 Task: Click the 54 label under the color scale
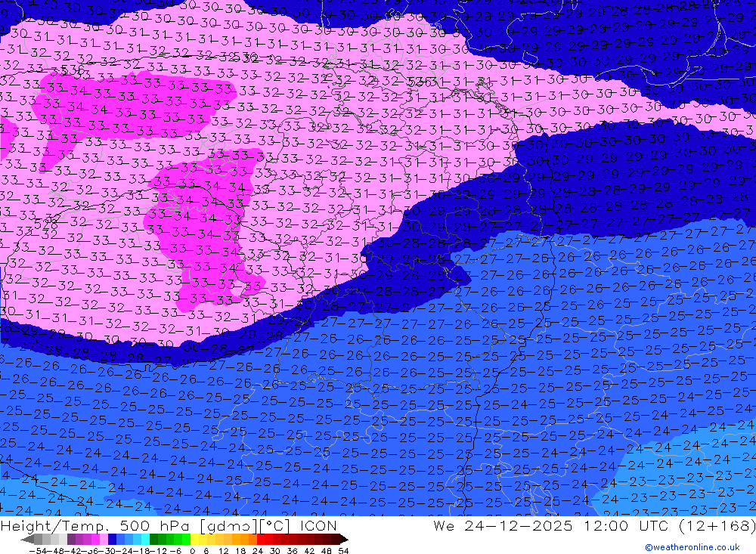click(x=343, y=550)
